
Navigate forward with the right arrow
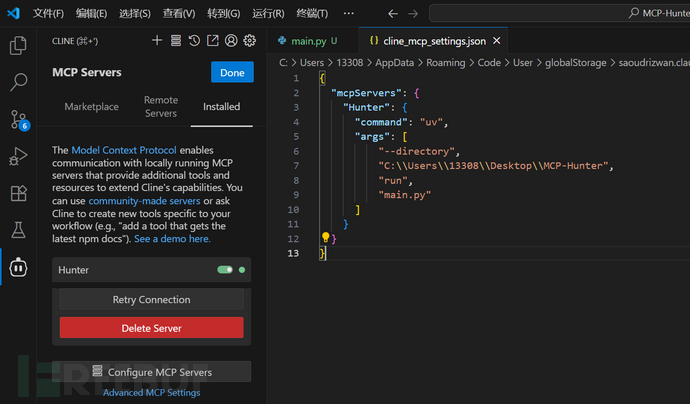pos(413,14)
